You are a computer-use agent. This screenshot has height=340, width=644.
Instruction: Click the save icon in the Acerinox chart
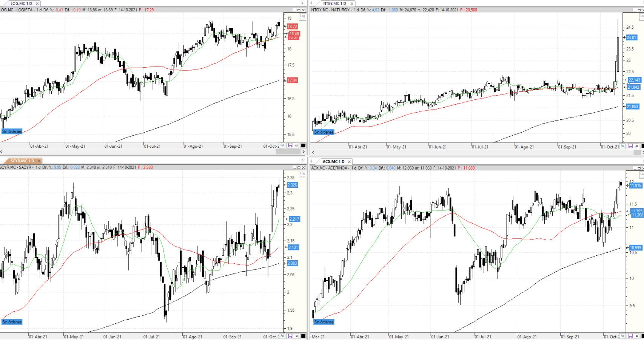point(630,336)
